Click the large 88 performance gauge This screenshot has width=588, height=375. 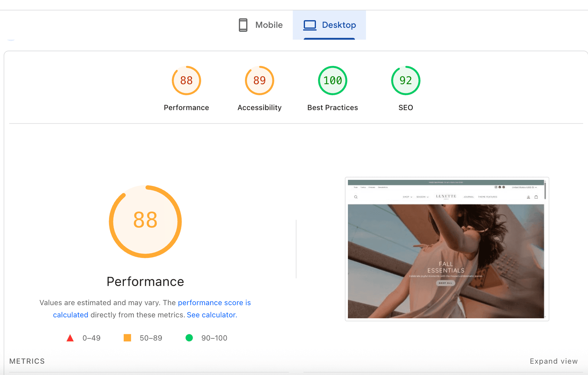click(x=145, y=222)
